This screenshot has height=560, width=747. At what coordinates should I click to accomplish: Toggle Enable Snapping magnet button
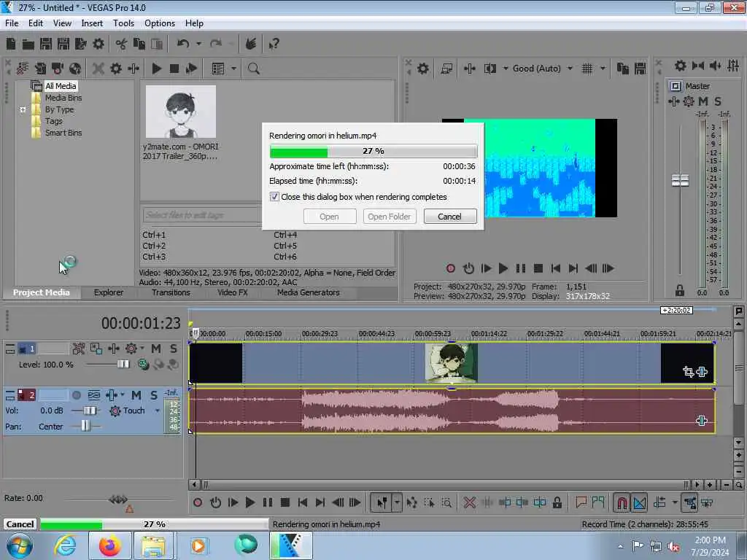click(x=622, y=502)
